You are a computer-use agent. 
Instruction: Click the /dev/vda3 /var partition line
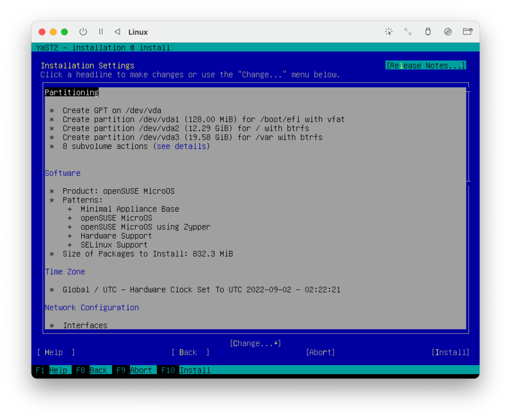point(192,137)
